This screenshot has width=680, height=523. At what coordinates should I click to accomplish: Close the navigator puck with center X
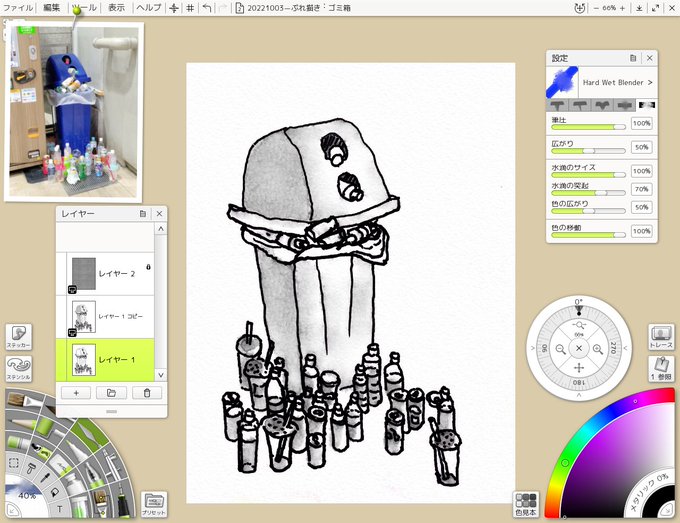coord(579,348)
